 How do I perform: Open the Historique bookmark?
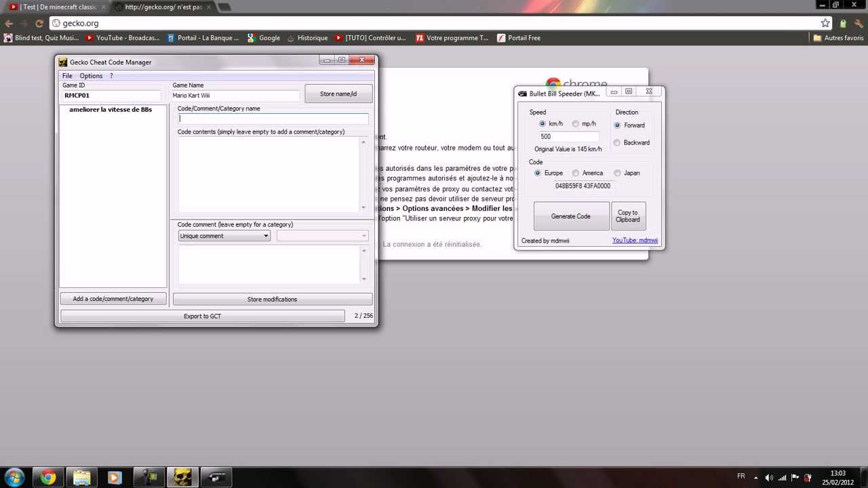click(307, 38)
